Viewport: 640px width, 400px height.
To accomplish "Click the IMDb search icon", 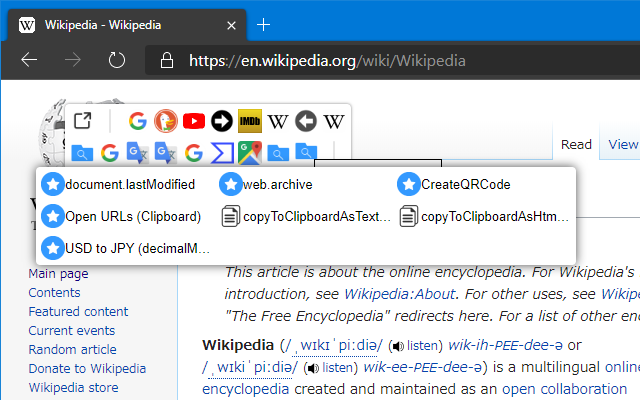I will 250,122.
